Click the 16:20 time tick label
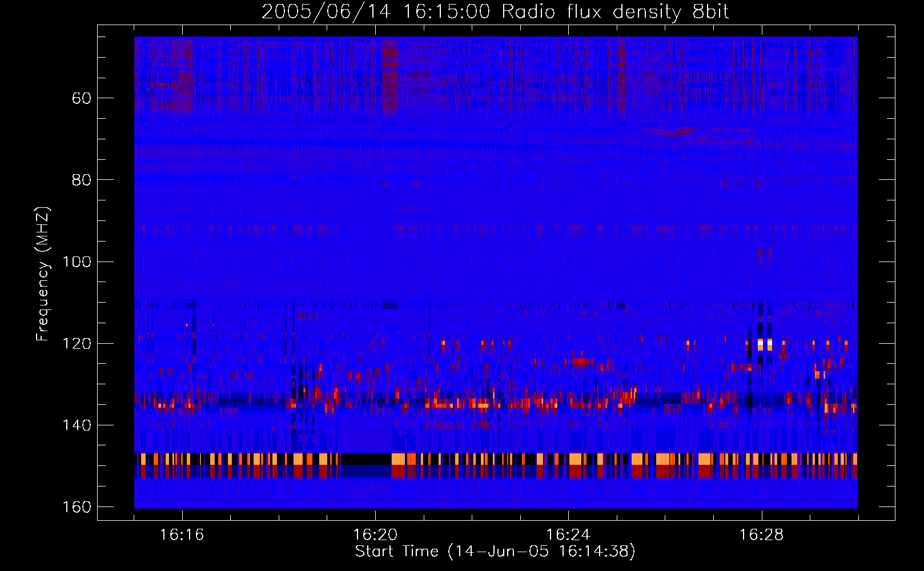The image size is (924, 571). (x=375, y=535)
